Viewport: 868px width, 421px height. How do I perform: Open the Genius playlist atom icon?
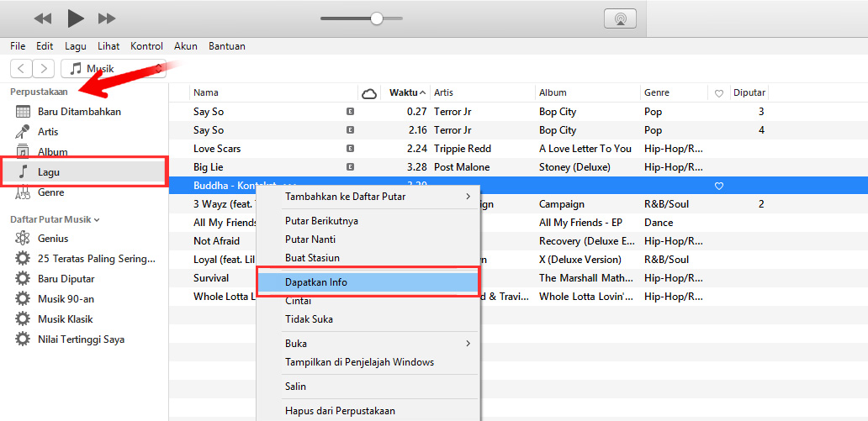23,239
